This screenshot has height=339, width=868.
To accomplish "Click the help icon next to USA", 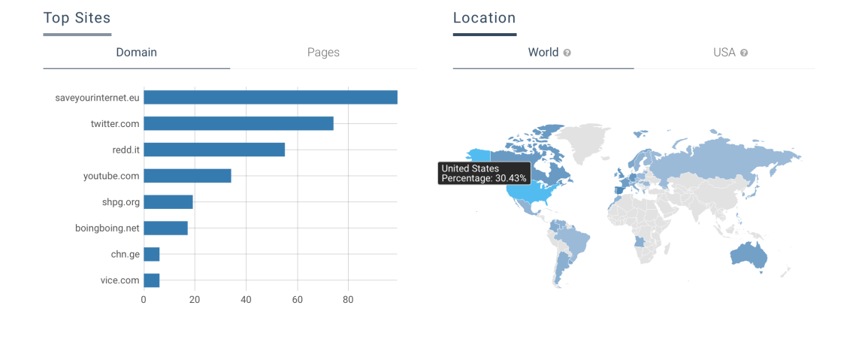I will coord(744,53).
